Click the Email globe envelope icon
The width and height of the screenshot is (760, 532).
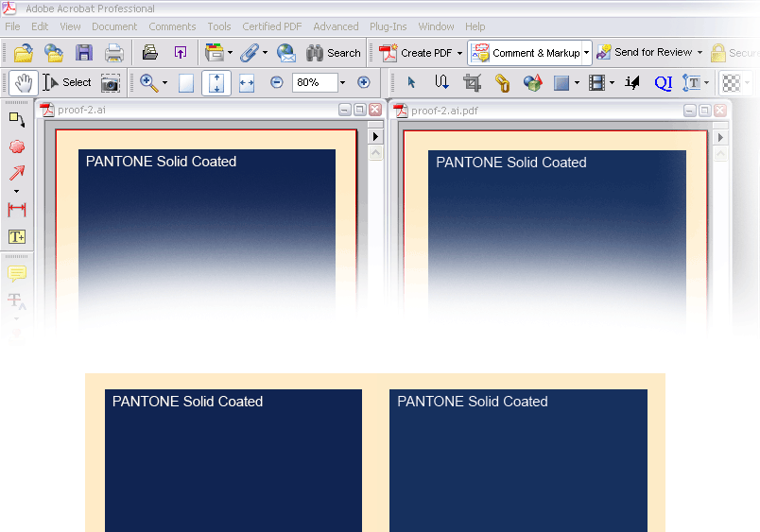[286, 53]
